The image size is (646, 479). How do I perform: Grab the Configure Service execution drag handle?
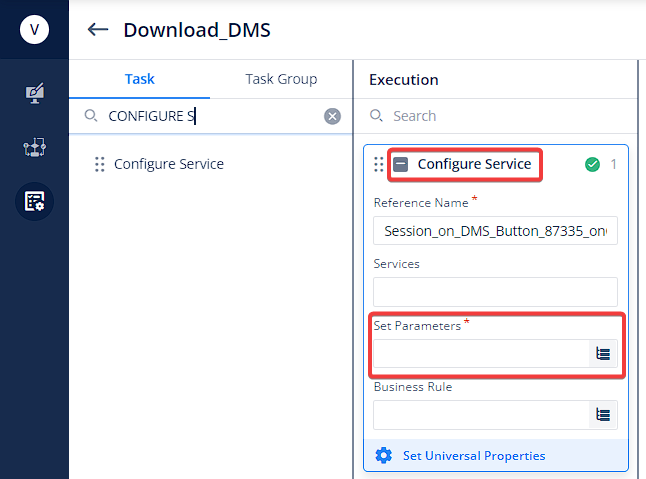point(379,164)
